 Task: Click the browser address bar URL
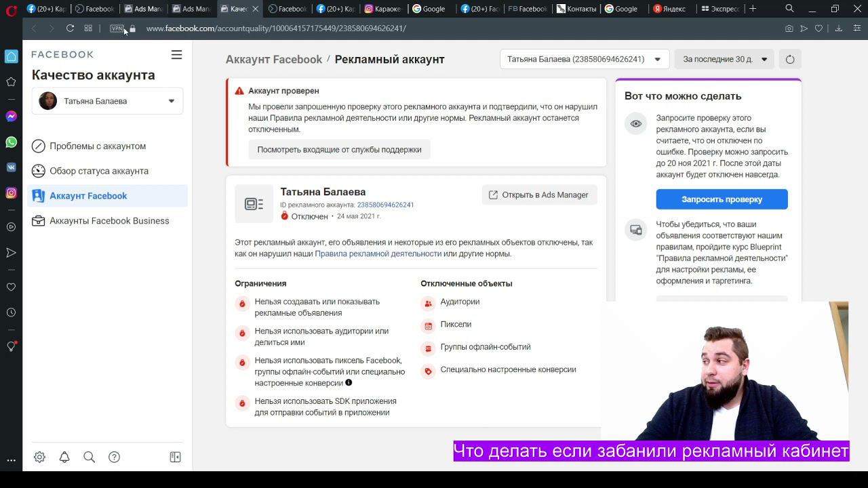(276, 28)
